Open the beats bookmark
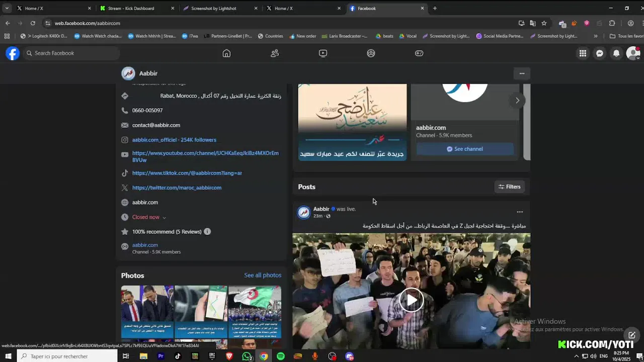Screen dimensions: 644x362 [384, 36]
